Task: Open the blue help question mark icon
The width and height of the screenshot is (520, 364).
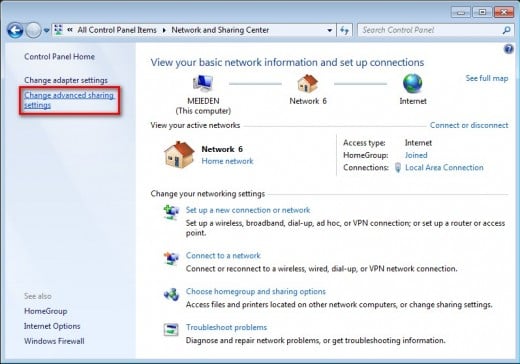Action: click(x=508, y=49)
